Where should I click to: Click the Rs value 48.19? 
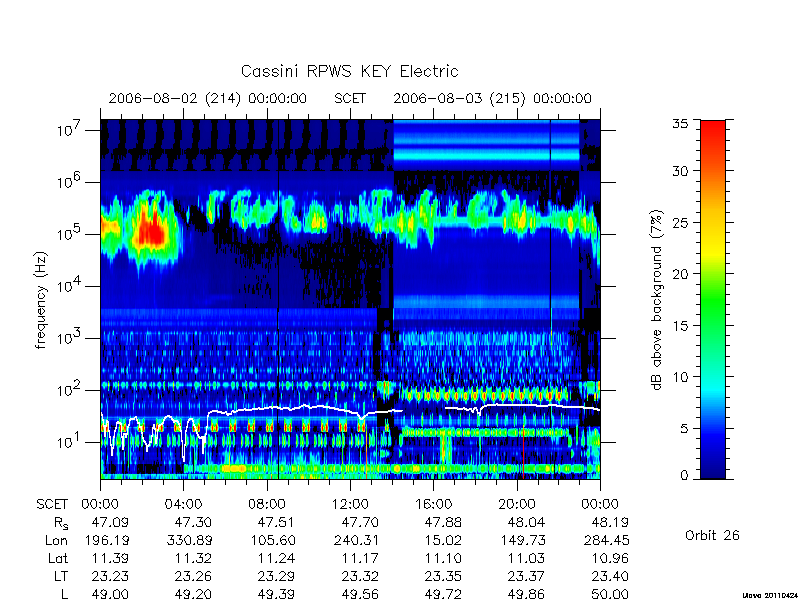[610, 522]
